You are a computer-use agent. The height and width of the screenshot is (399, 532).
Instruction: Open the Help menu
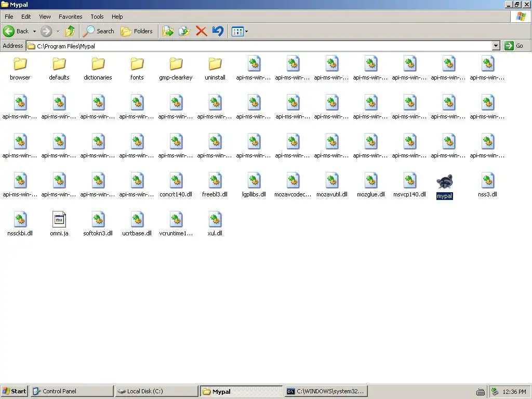click(x=117, y=17)
